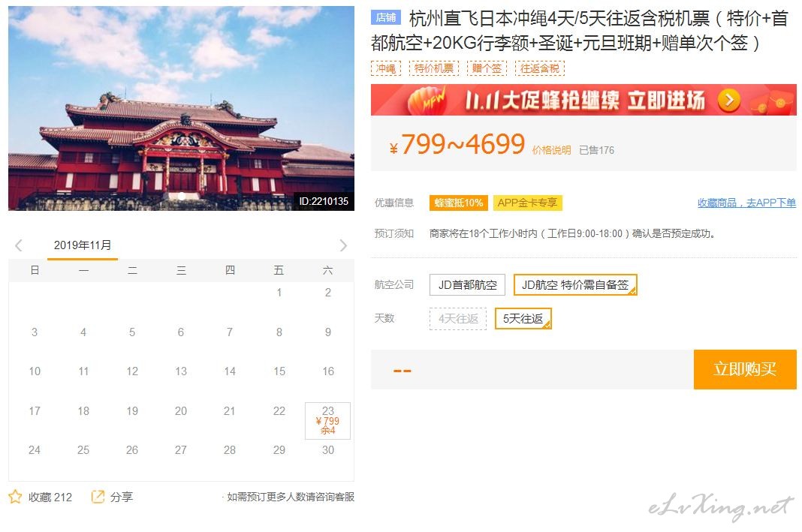Go to the next calendar month

(x=343, y=245)
